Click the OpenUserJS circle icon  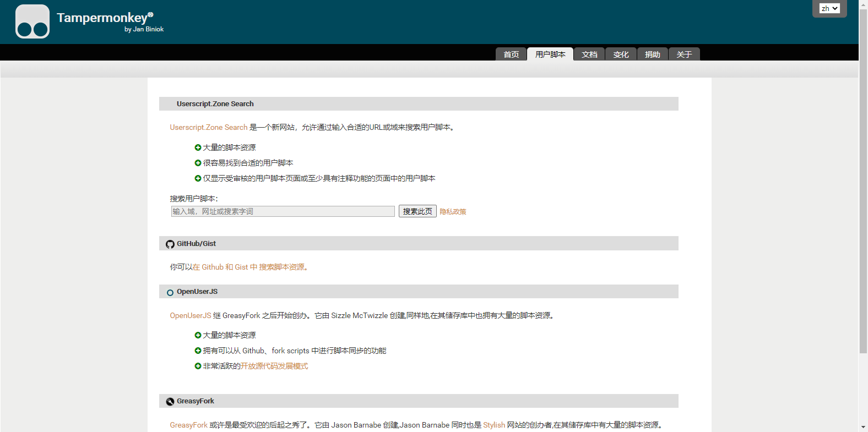click(x=170, y=293)
